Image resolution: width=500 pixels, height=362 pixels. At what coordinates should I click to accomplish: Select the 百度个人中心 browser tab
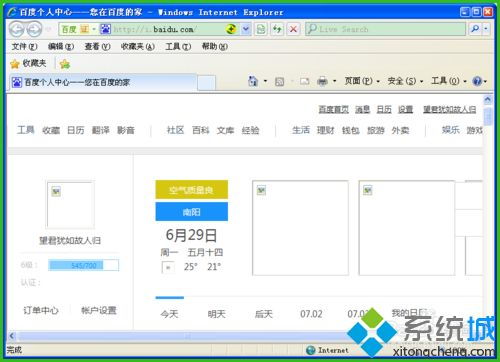click(103, 82)
